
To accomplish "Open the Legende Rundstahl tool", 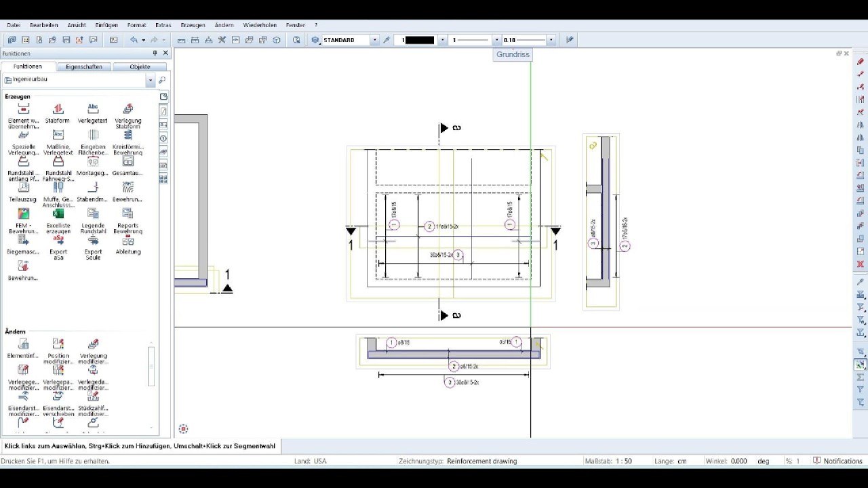I will point(93,221).
